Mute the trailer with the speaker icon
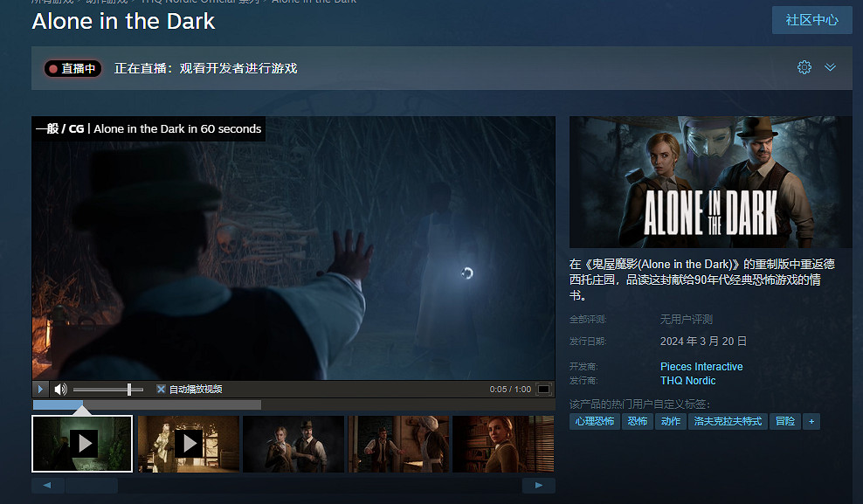The image size is (863, 504). pyautogui.click(x=60, y=389)
